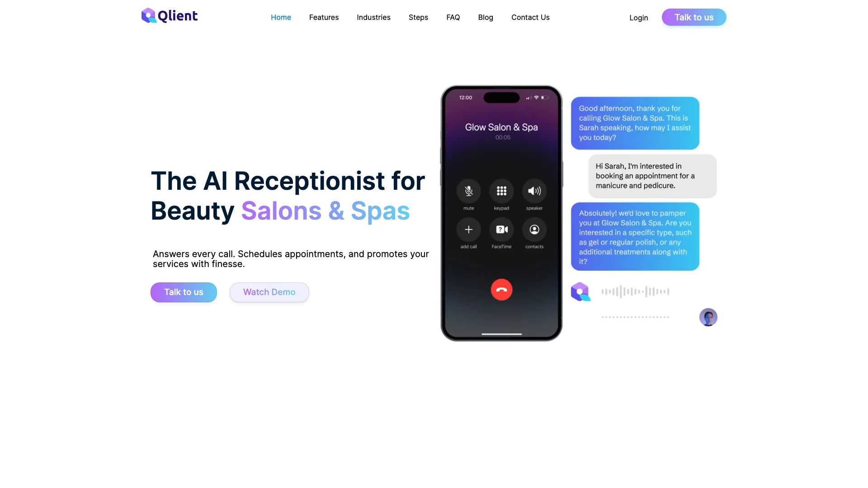Click the keypad button icon on phone
The image size is (868, 488).
(x=501, y=191)
